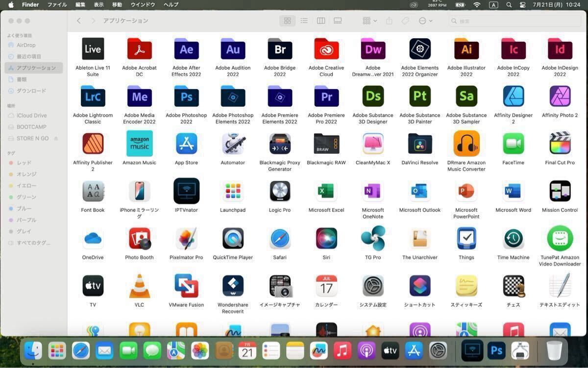Screen dimensions: 588x368
Task: Open Launchpad in the Dock
Action: (x=57, y=350)
